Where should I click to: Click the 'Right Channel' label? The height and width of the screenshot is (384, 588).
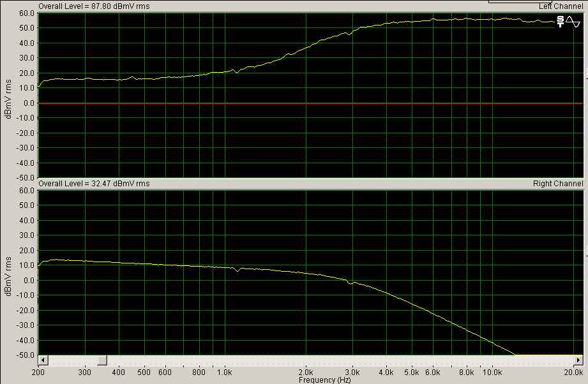(x=558, y=184)
